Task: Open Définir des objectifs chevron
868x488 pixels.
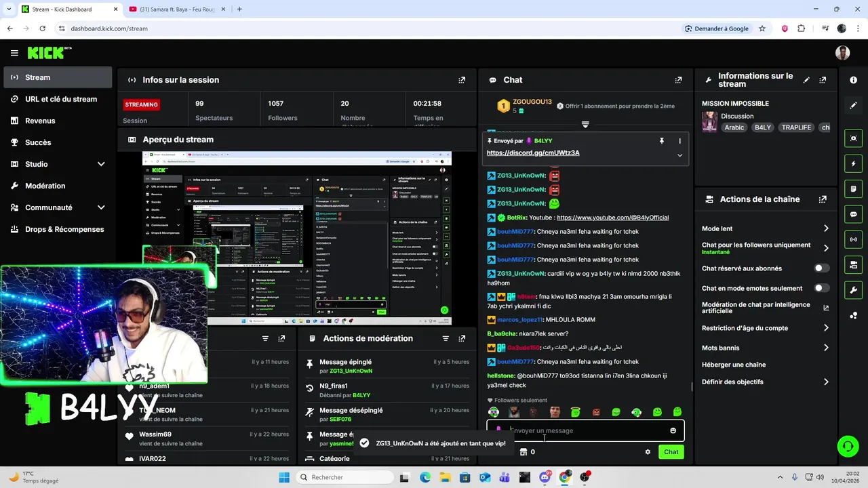Action: (x=826, y=382)
